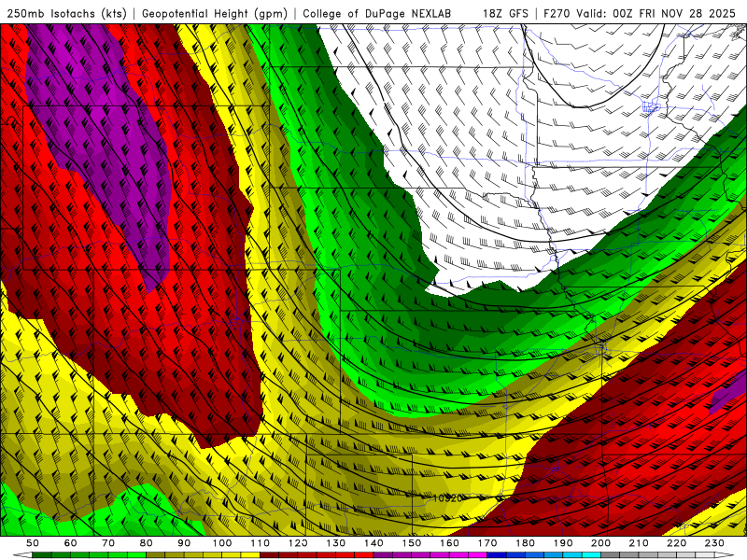Click the '80' value on the legend scale
Image resolution: width=747 pixels, height=560 pixels.
pos(147,543)
